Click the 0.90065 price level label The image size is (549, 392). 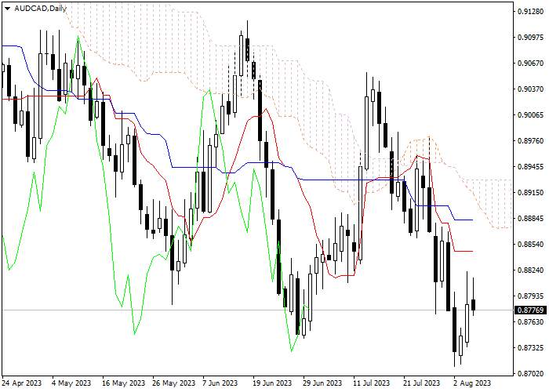point(532,114)
